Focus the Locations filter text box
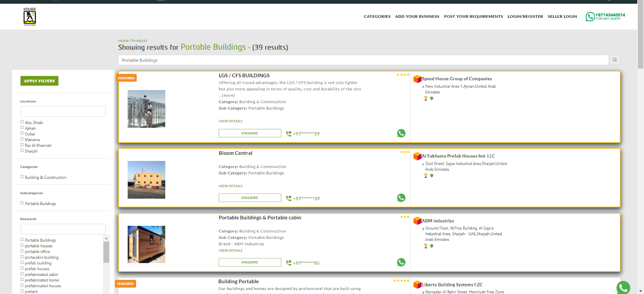The height and width of the screenshot is (294, 644). [63, 112]
